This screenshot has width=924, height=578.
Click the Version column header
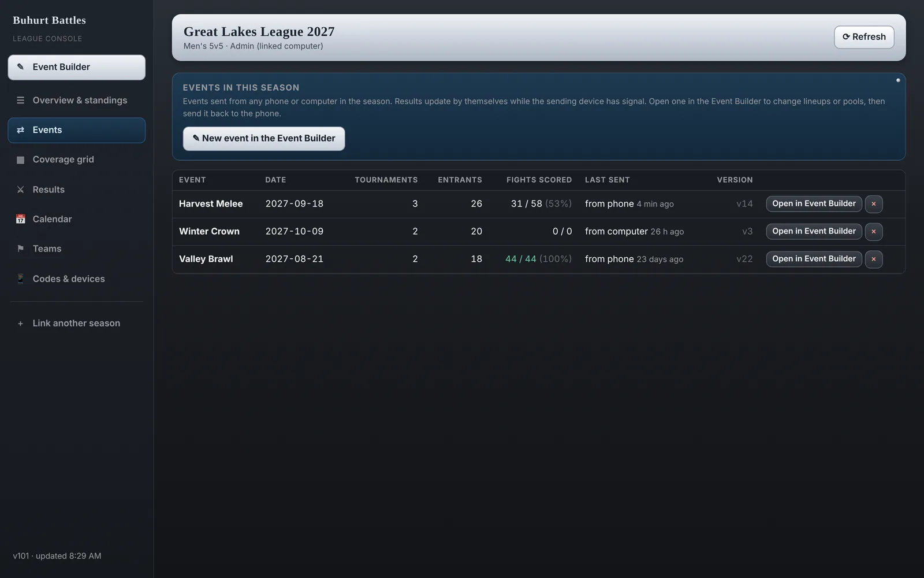(735, 180)
